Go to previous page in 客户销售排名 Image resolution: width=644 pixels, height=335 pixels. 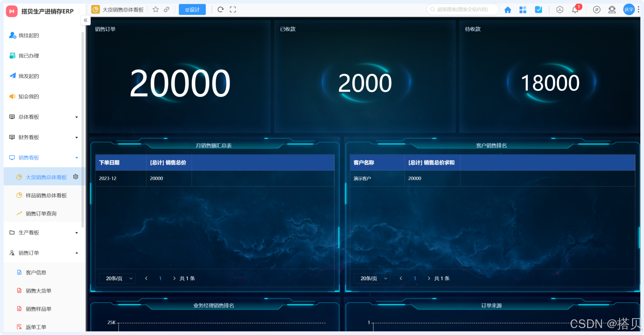(x=401, y=278)
